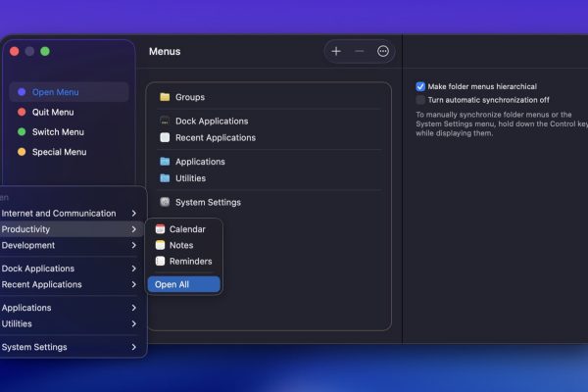Select Groups row in Menus list
588x392 pixels.
tap(269, 97)
